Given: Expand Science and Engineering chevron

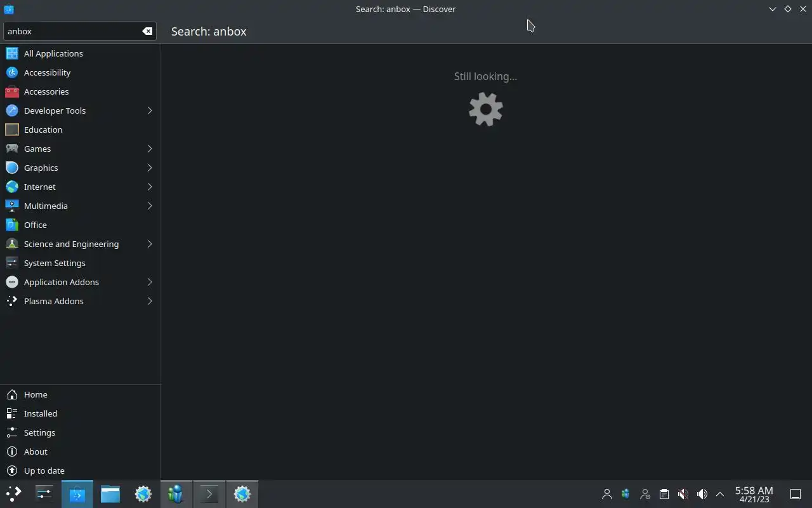Looking at the screenshot, I should (x=150, y=244).
